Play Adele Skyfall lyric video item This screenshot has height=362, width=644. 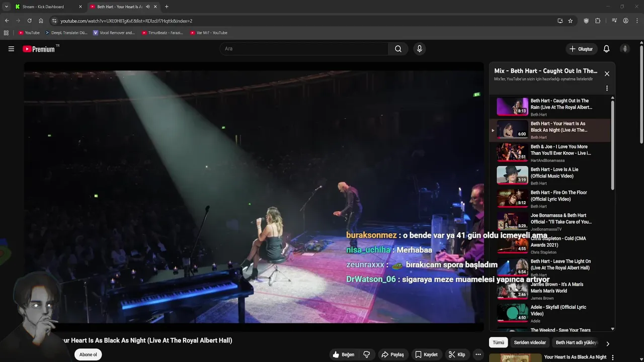[x=550, y=314]
